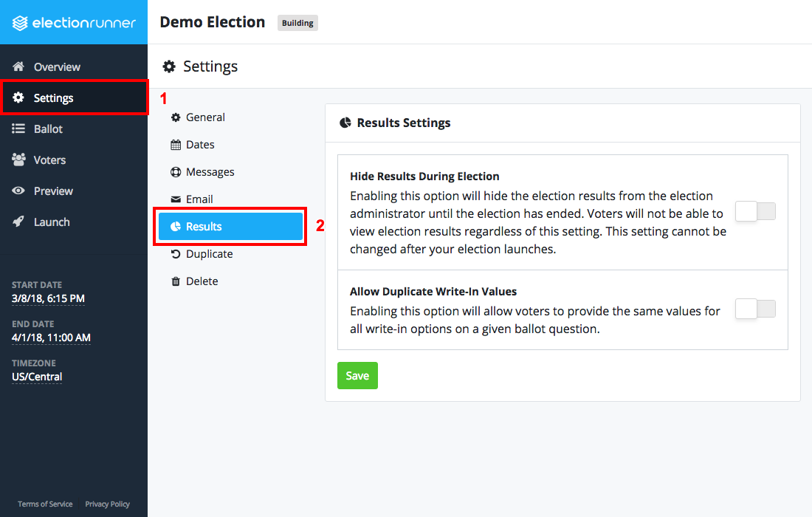This screenshot has width=812, height=517.
Task: Click the Results pie chart icon
Action: coord(176,226)
